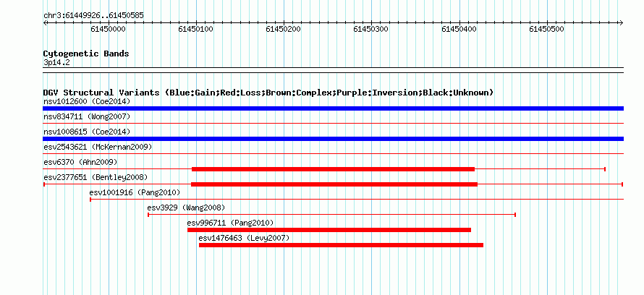Select the 3p14.2 band label
This screenshot has height=295, width=644.
point(56,63)
